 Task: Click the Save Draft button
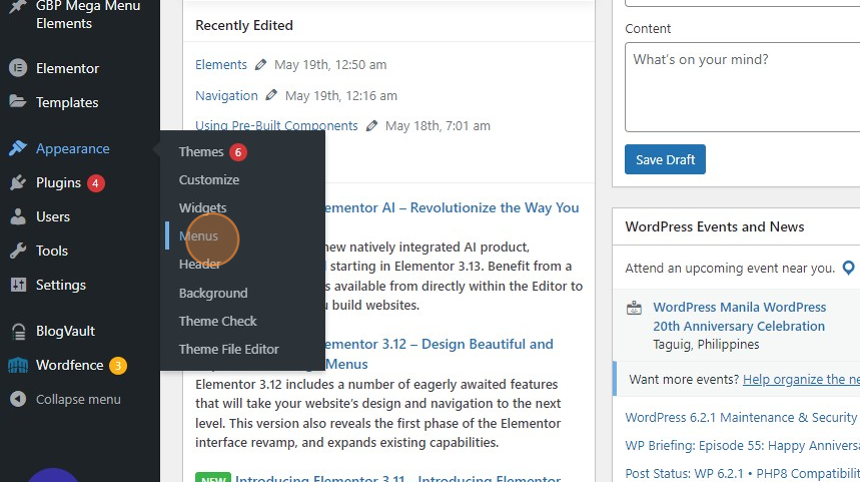665,160
